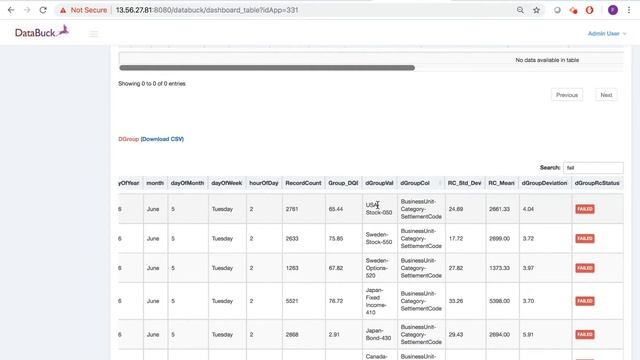Click FAILED badge in Sweden-Options-520 row
640x360 pixels.
(585, 268)
